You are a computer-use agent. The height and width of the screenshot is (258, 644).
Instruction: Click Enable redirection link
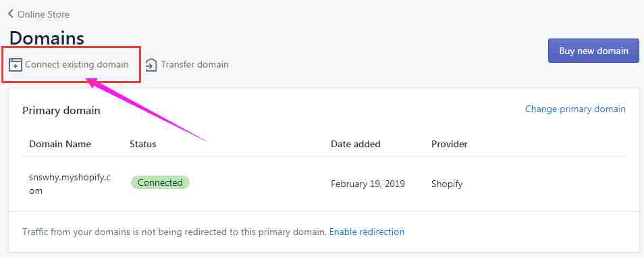tap(367, 232)
